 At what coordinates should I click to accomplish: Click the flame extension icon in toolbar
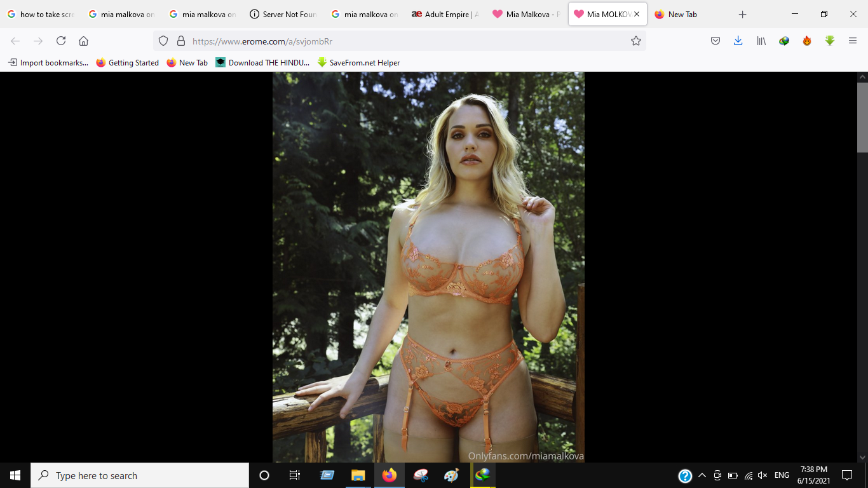point(807,41)
